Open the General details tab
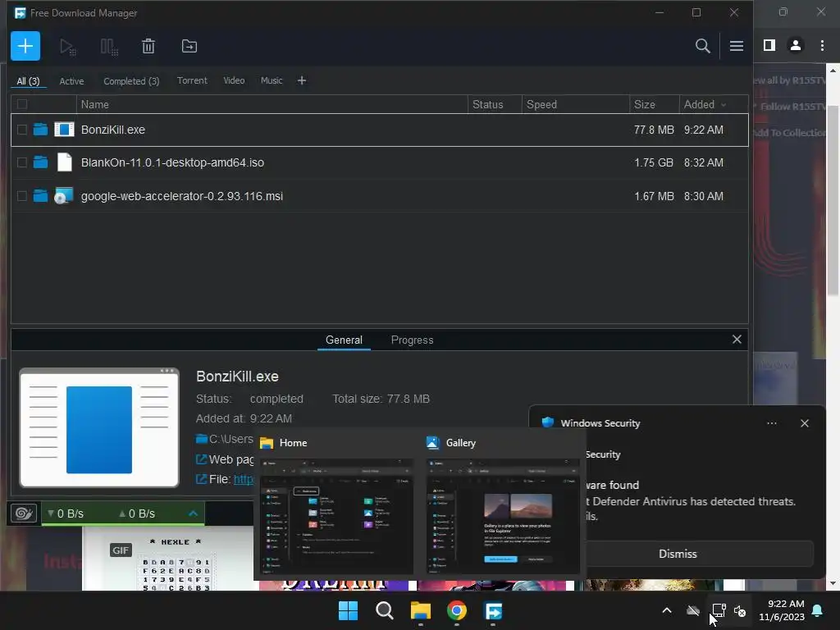This screenshot has height=630, width=840. coord(344,340)
